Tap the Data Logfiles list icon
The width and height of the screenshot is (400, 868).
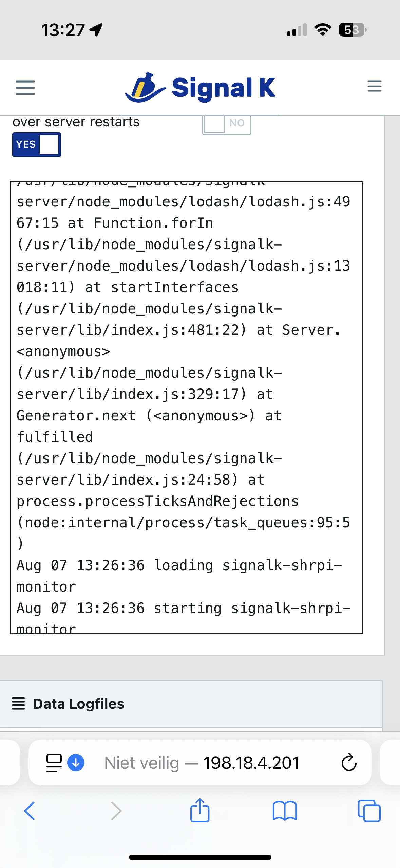tap(19, 704)
